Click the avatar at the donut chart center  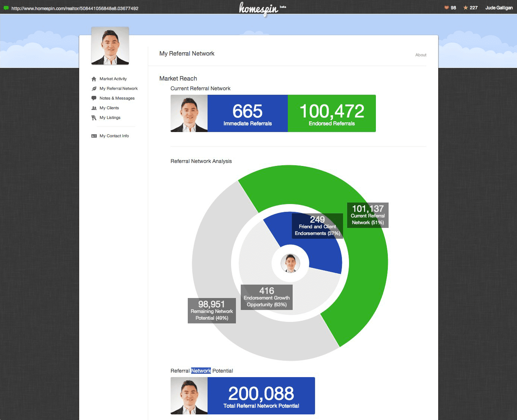point(290,263)
